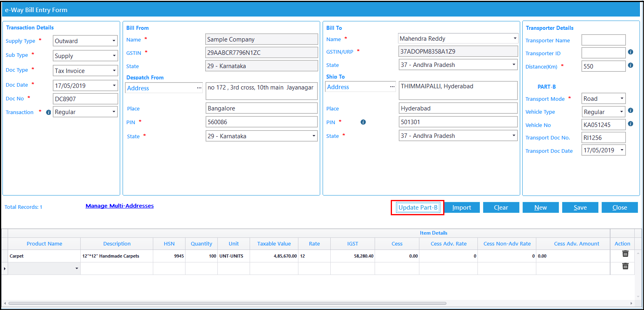The width and height of the screenshot is (644, 310).
Task: Click trash icon on the empty item row
Action: click(625, 266)
